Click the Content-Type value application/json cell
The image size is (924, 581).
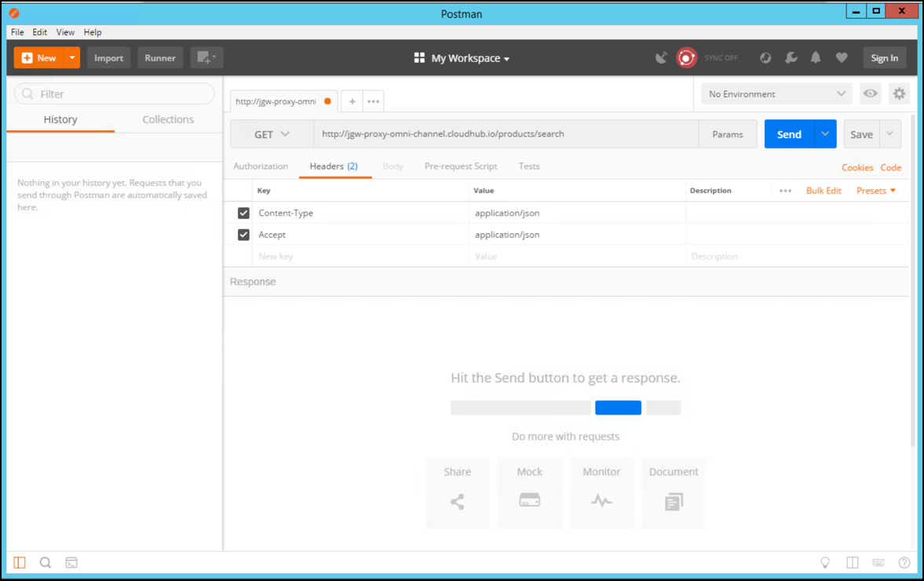[x=577, y=213]
